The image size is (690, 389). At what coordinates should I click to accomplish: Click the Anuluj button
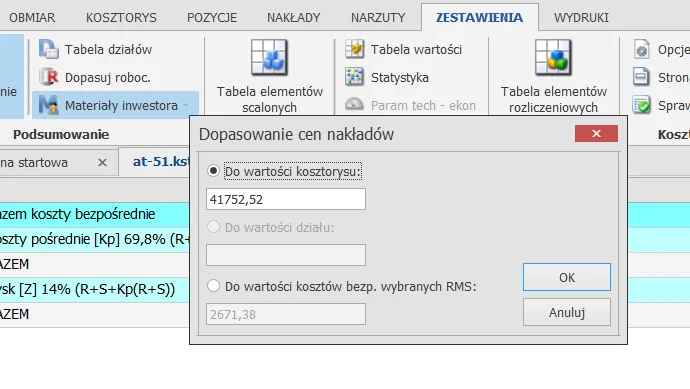click(567, 312)
